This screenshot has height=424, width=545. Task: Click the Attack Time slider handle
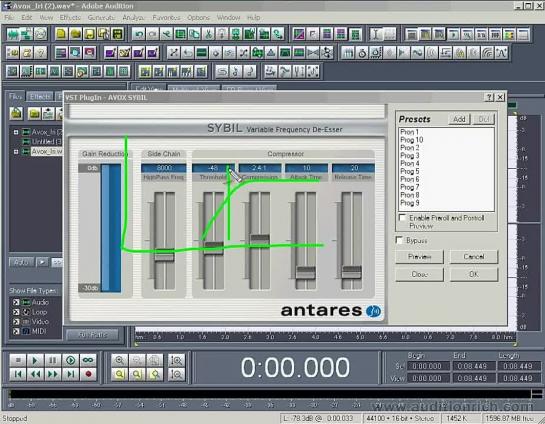[x=306, y=272]
